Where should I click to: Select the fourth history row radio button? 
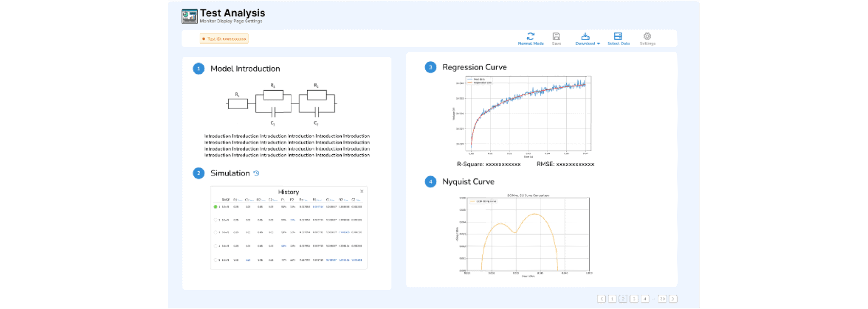pos(215,246)
